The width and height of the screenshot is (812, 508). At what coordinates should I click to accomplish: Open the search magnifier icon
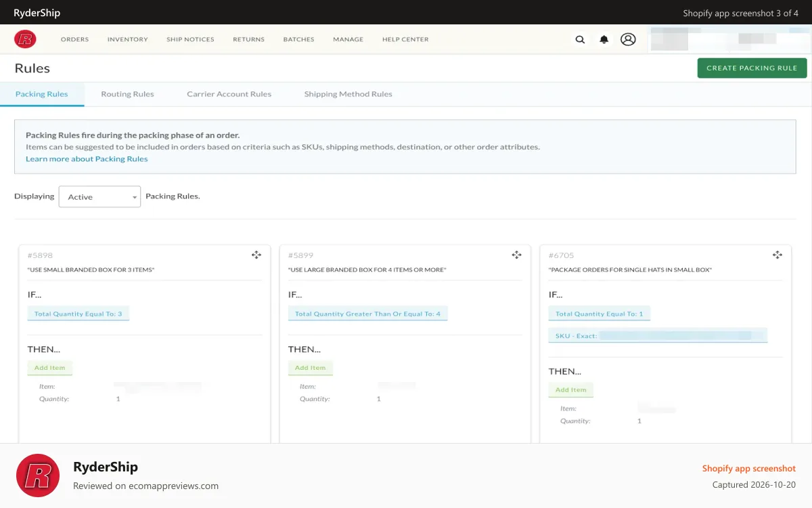pyautogui.click(x=580, y=39)
